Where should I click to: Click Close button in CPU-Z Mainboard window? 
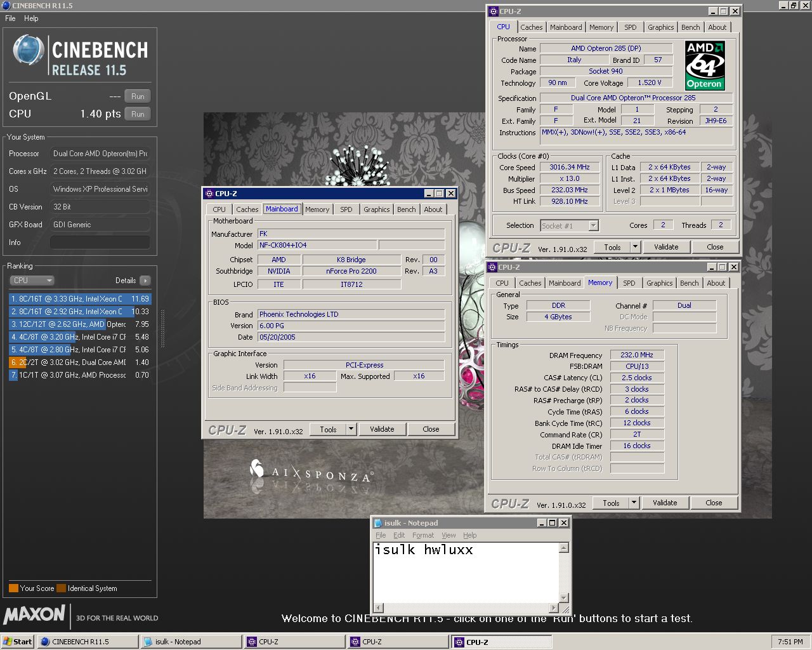tap(431, 429)
